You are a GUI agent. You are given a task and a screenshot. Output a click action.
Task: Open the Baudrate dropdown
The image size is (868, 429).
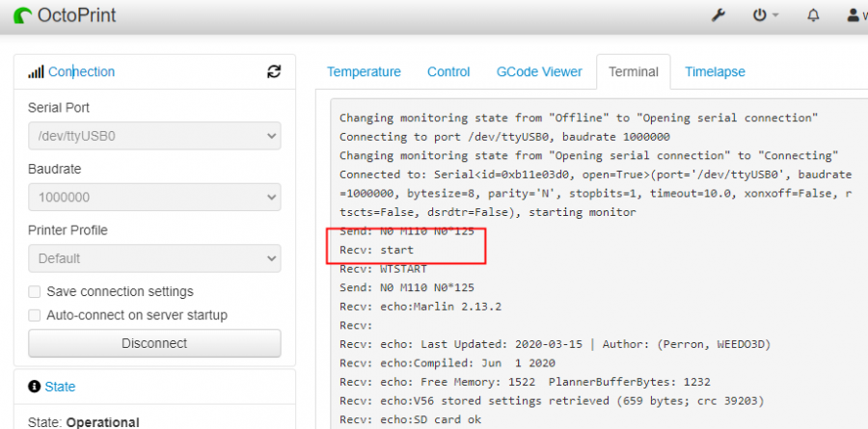pyautogui.click(x=154, y=197)
